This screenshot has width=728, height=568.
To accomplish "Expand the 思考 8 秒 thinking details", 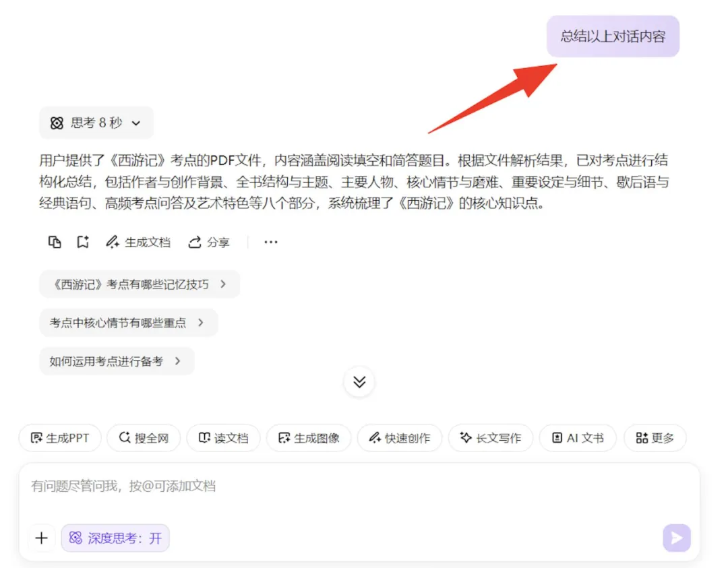I will point(96,123).
